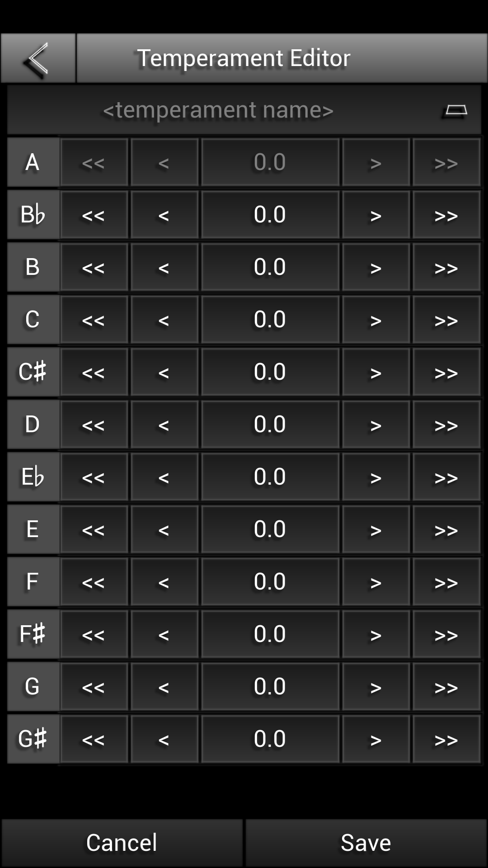Increase B♭ by a small step

click(375, 215)
